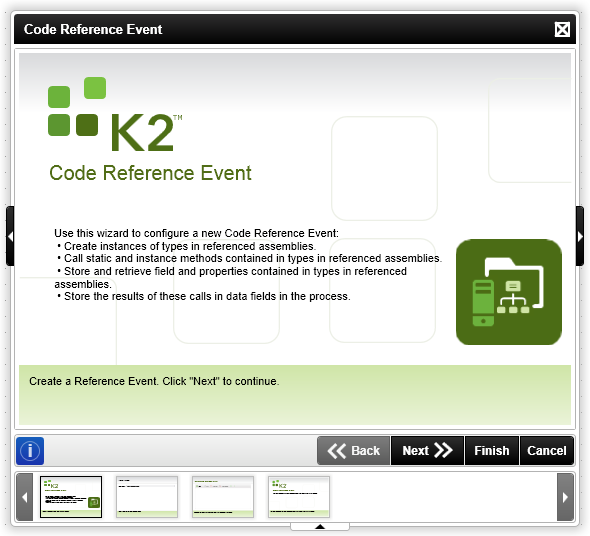Image resolution: width=590 pixels, height=536 pixels.
Task: Select the second wizard page thumbnail
Action: click(147, 497)
